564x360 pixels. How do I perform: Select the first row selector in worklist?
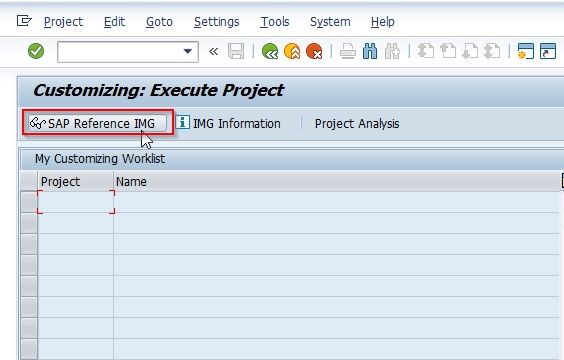29,202
